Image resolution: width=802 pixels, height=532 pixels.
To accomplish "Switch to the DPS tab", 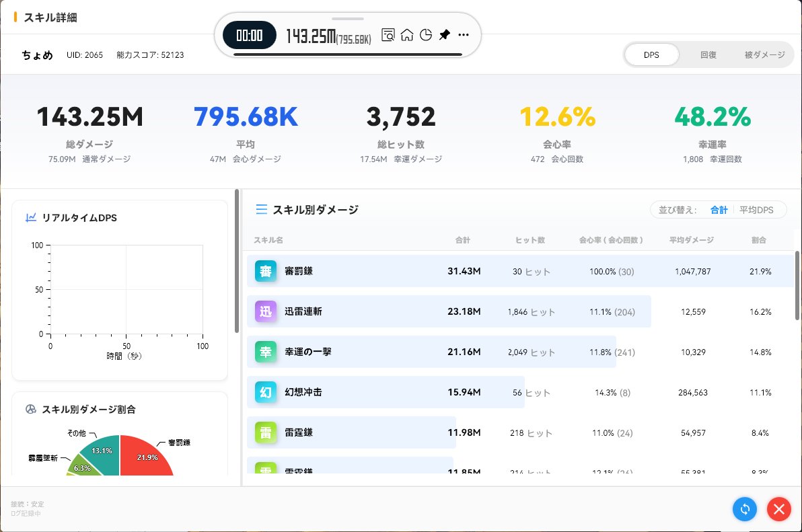I will 651,54.
